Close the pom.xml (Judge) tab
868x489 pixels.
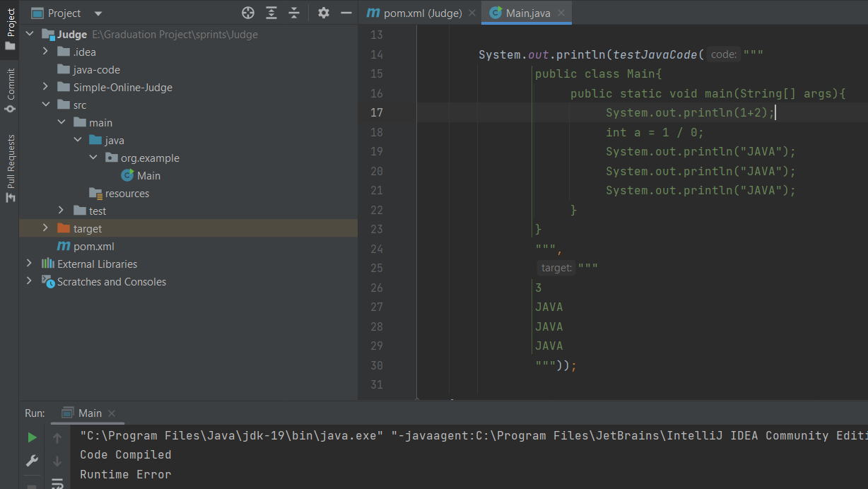[472, 13]
